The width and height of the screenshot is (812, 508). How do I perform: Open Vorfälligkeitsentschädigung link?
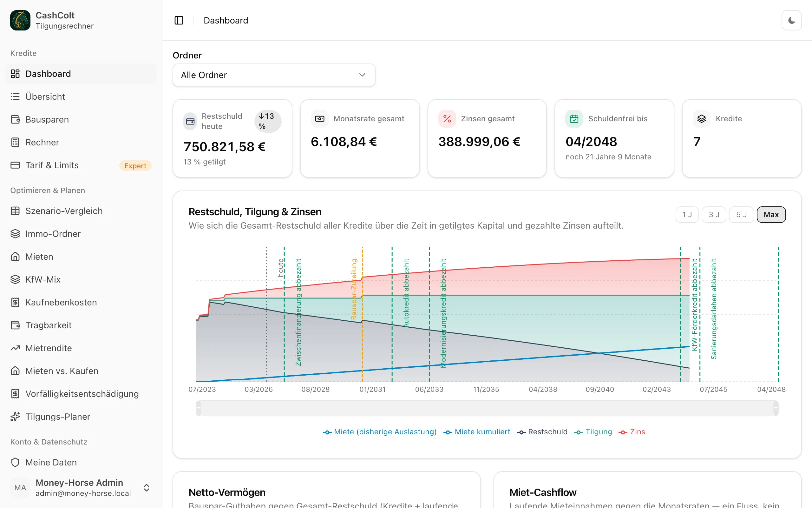(81, 393)
